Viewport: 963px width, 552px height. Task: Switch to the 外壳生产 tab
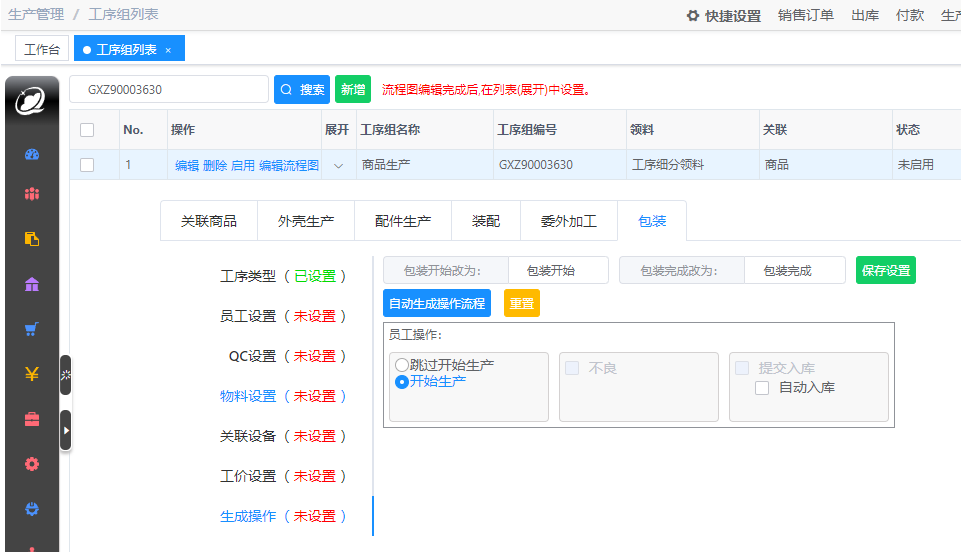(x=306, y=221)
